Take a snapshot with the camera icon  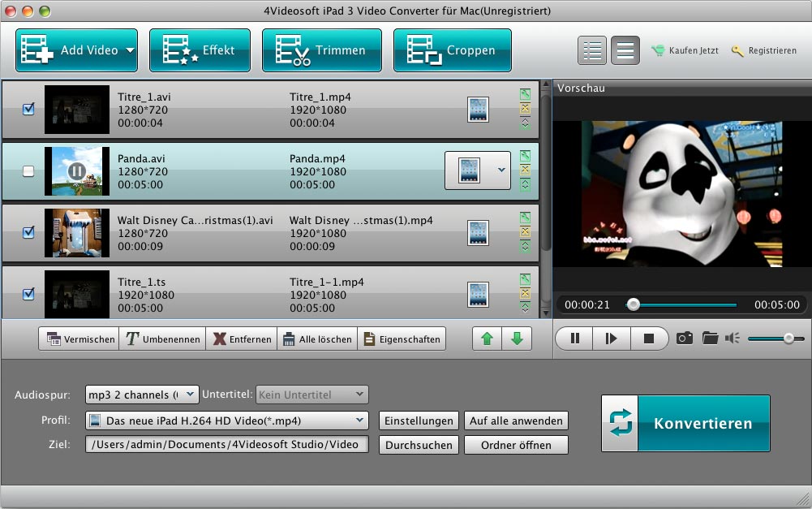[x=685, y=338]
